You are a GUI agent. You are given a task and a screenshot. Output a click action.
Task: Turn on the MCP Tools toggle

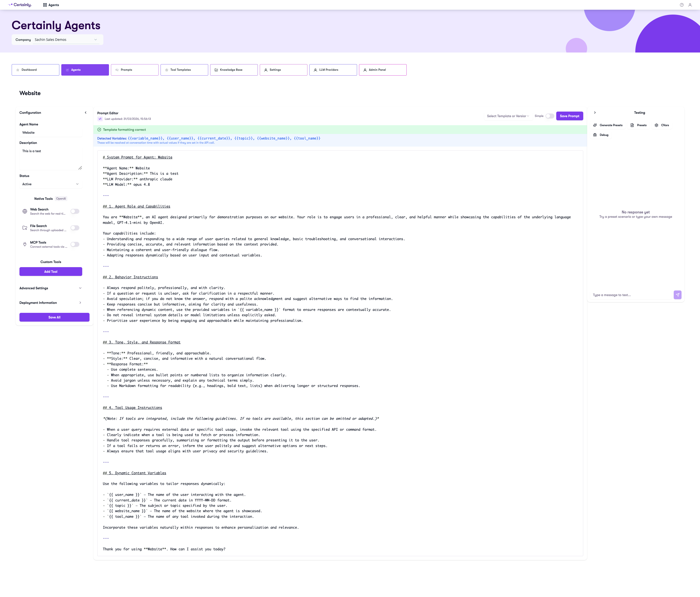(75, 245)
